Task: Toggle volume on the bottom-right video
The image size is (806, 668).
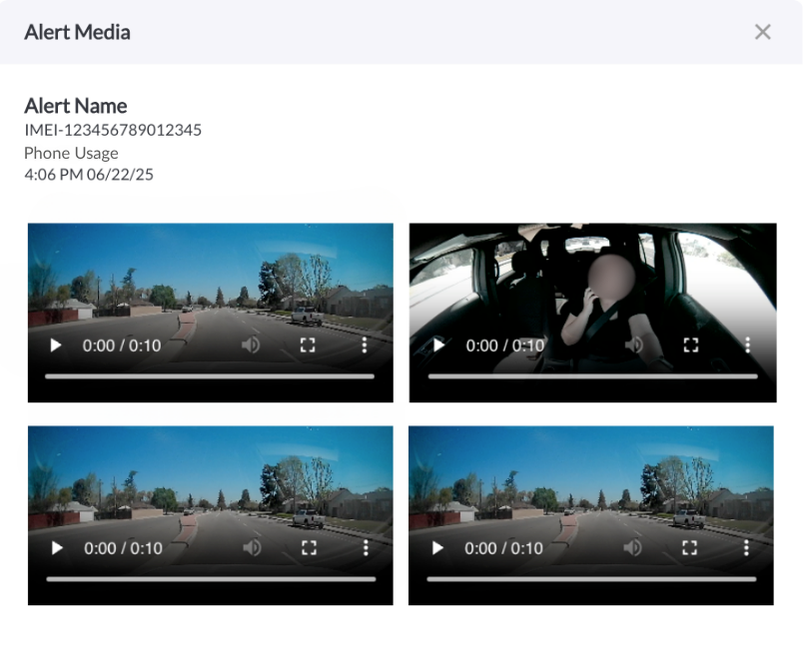Action: tap(633, 548)
